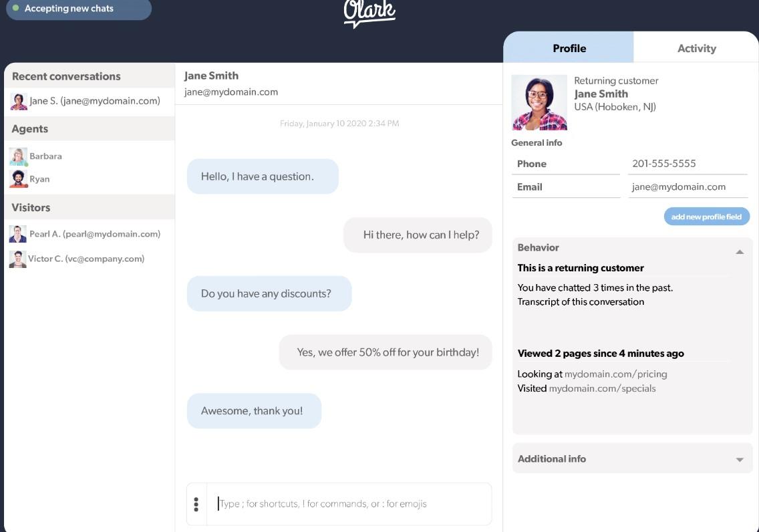This screenshot has height=532, width=759.
Task: Expand the Additional info section
Action: point(740,460)
